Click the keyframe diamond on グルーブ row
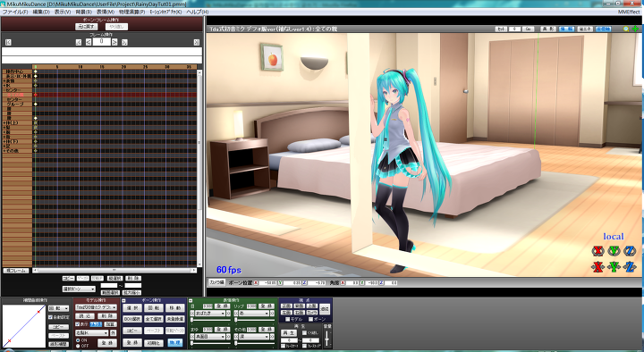Screen dimensions: 644x352 [35, 105]
